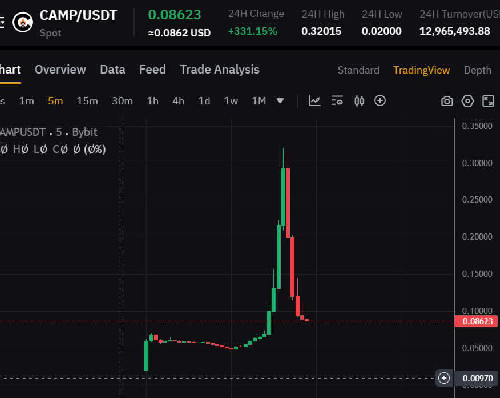Switch to Standard chart view
The width and height of the screenshot is (500, 398).
tap(358, 70)
